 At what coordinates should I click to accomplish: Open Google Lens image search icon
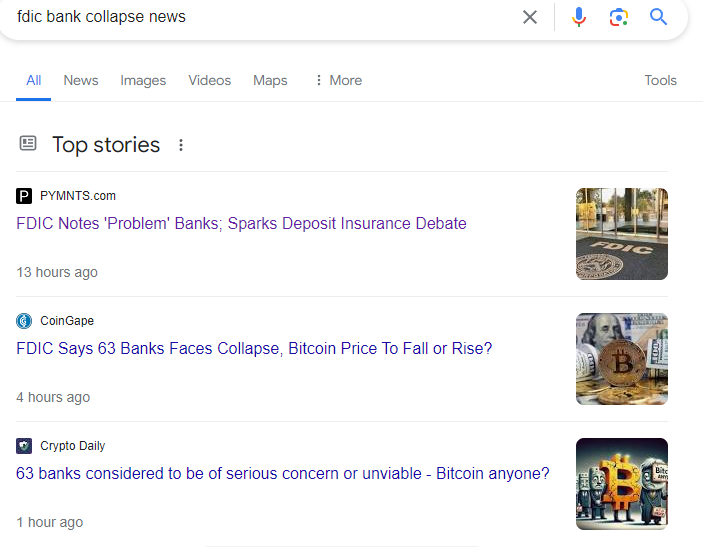point(619,17)
